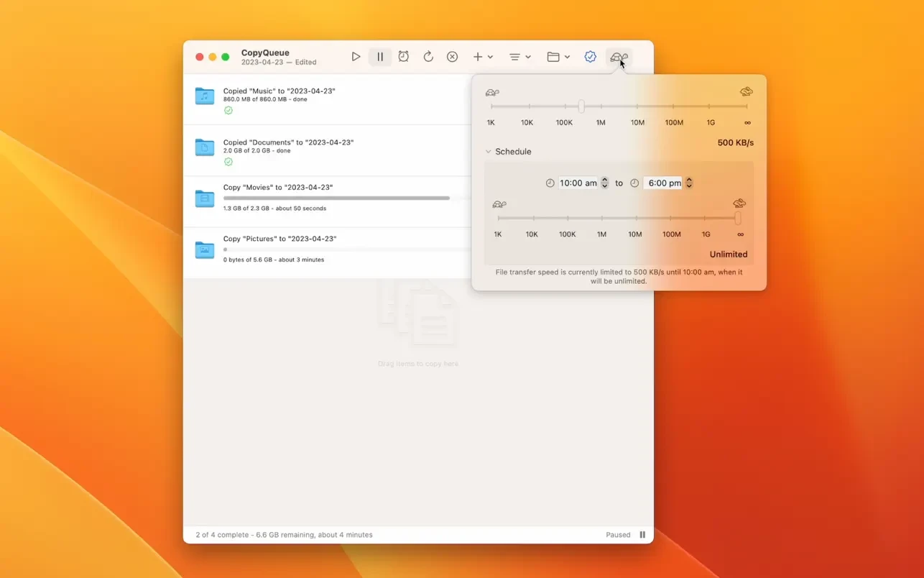Click the scheduled speed slider knob

(x=737, y=218)
